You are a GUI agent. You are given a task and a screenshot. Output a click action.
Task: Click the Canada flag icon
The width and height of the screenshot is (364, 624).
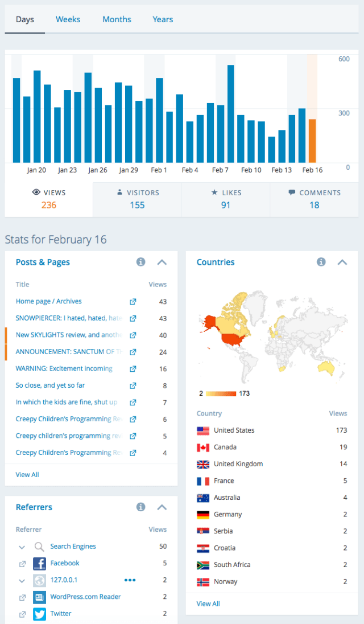pyautogui.click(x=203, y=448)
